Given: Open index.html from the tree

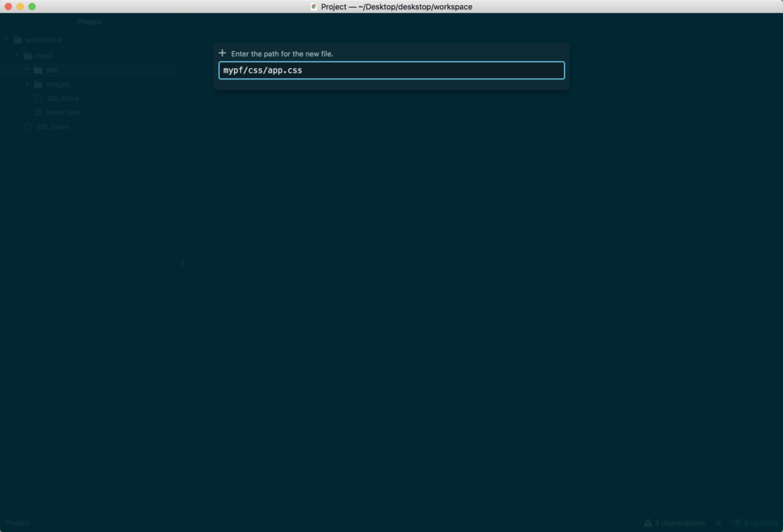Looking at the screenshot, I should [63, 112].
